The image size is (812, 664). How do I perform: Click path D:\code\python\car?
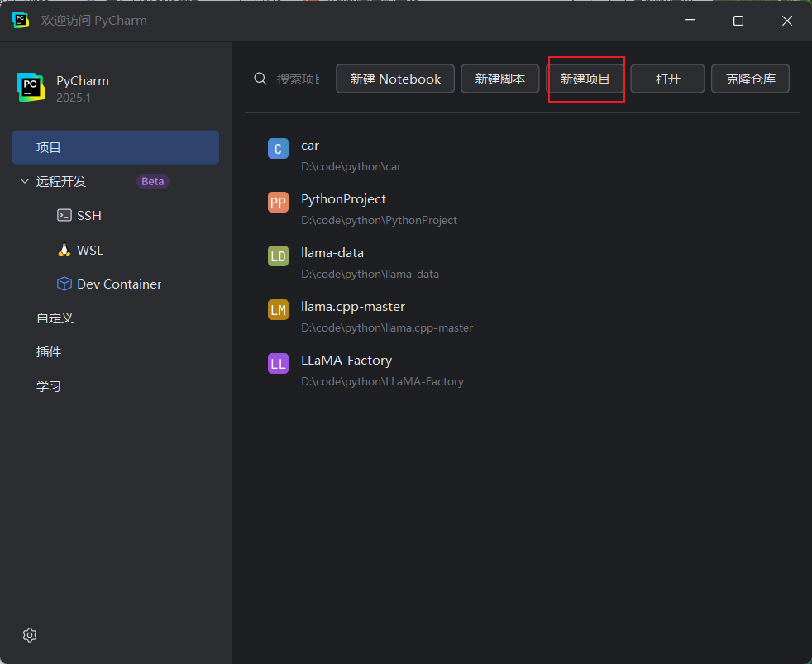tap(351, 167)
